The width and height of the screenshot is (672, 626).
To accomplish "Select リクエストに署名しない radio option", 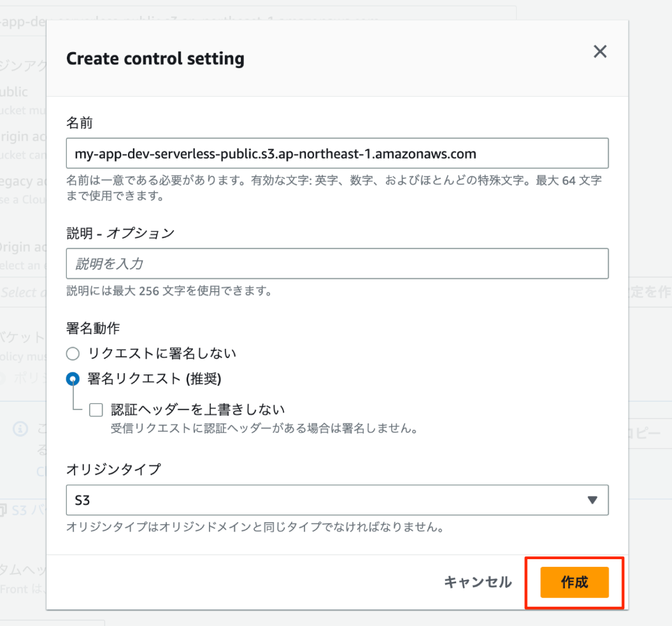I will pyautogui.click(x=73, y=353).
